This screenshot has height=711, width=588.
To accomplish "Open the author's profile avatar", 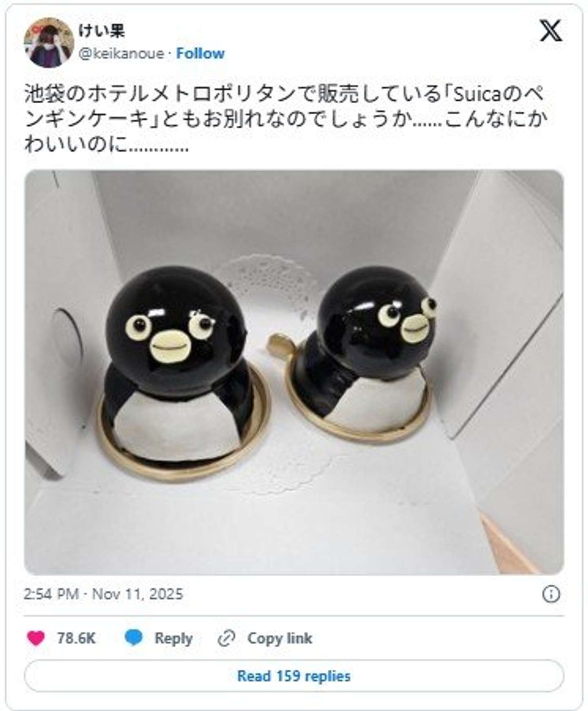I will [x=49, y=42].
